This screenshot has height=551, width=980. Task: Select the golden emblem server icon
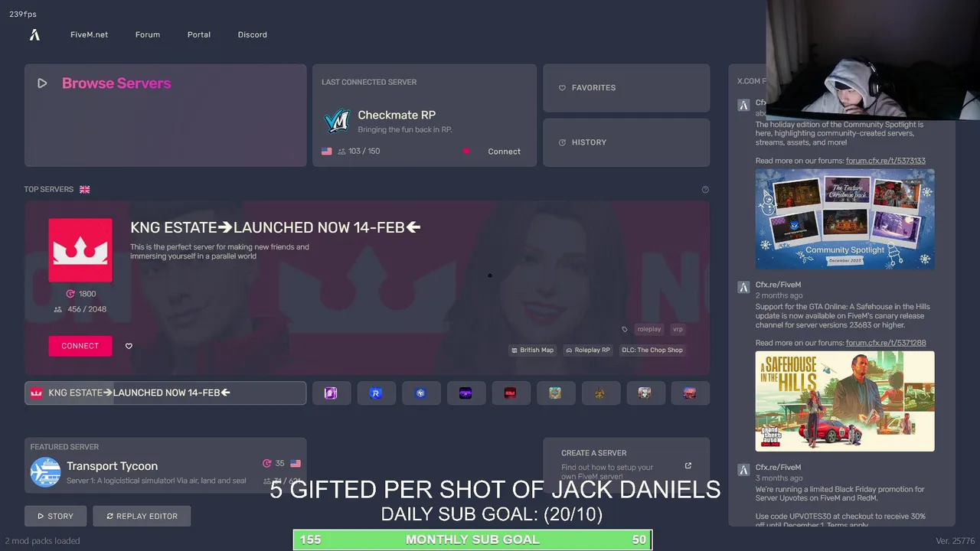[599, 393]
